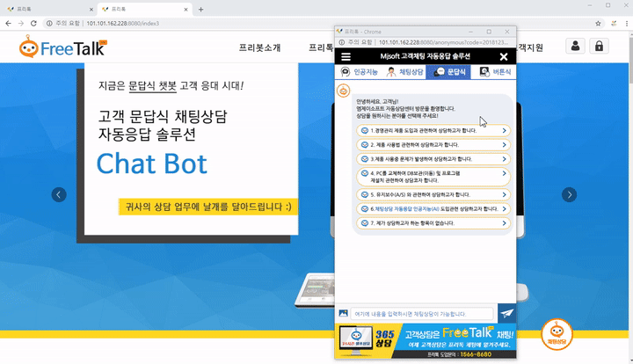
Task: Click the padlock login icon button
Action: click(599, 46)
